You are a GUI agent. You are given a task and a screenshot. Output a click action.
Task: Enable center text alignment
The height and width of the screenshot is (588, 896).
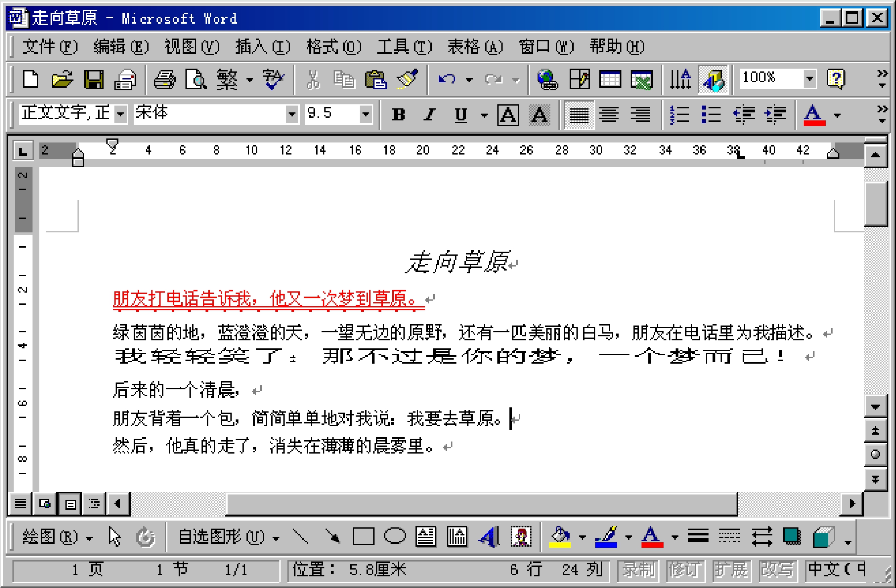[609, 115]
